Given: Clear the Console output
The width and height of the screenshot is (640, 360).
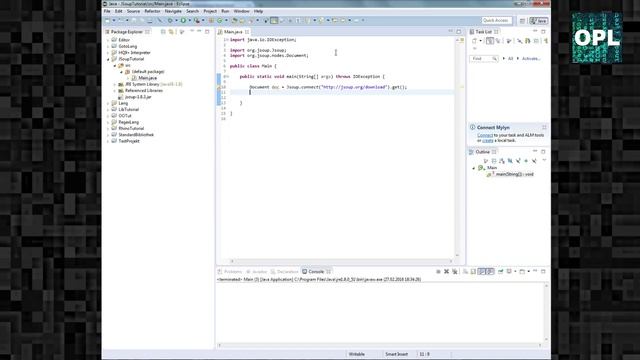Looking at the screenshot, I should pos(465,271).
